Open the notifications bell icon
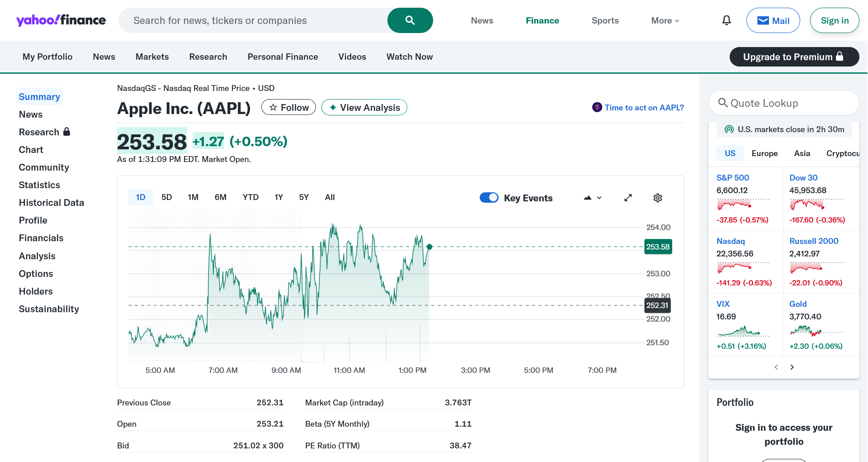This screenshot has height=462, width=868. tap(726, 20)
